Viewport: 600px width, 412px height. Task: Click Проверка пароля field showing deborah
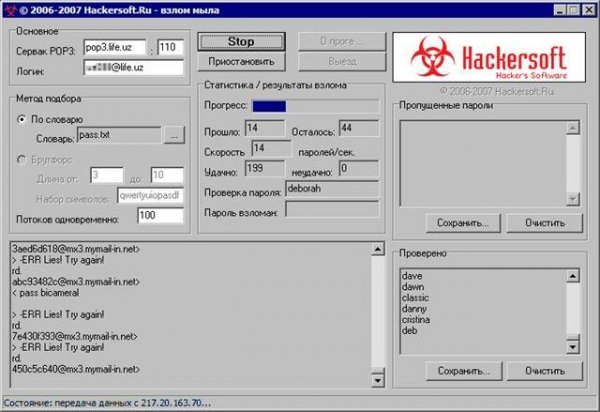pos(332,189)
